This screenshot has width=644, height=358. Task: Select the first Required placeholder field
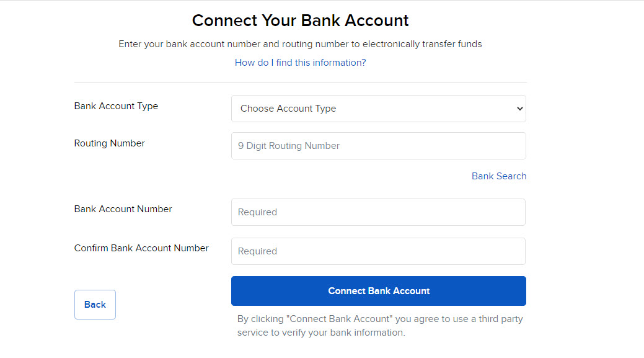point(378,212)
